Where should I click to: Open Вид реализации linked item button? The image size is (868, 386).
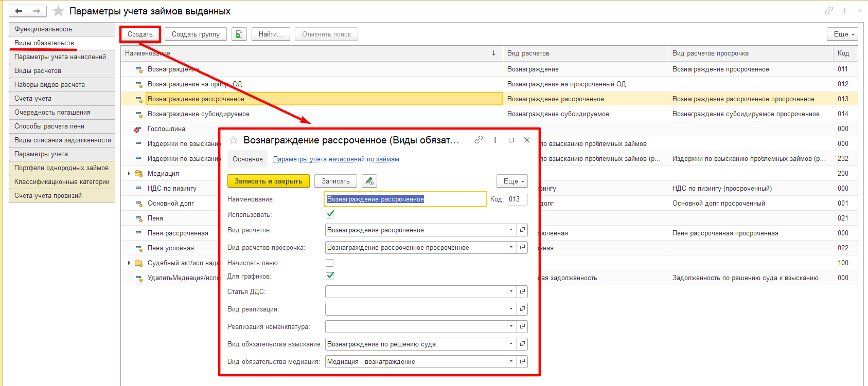coord(522,309)
